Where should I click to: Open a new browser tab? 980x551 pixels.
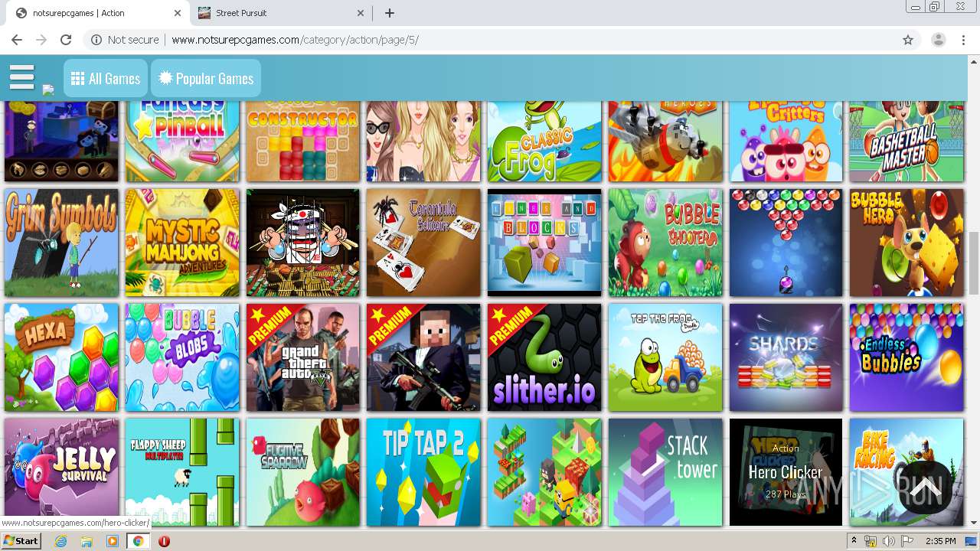coord(390,13)
